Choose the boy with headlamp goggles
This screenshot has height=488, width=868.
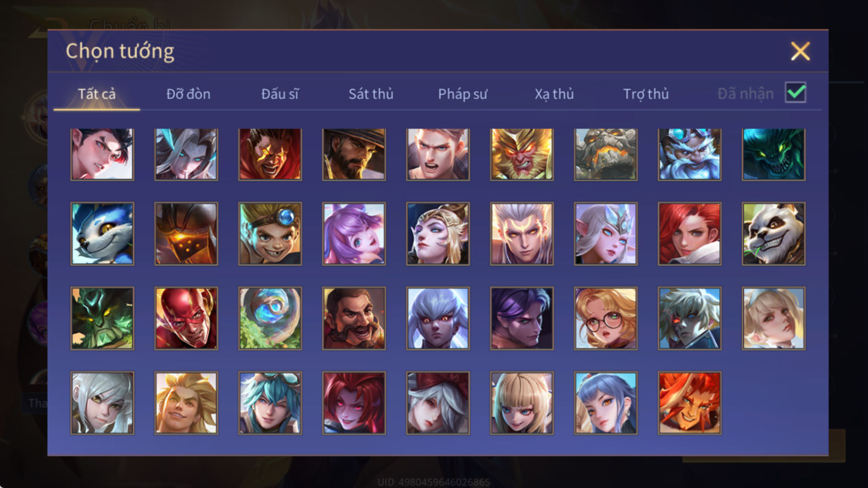(x=270, y=234)
